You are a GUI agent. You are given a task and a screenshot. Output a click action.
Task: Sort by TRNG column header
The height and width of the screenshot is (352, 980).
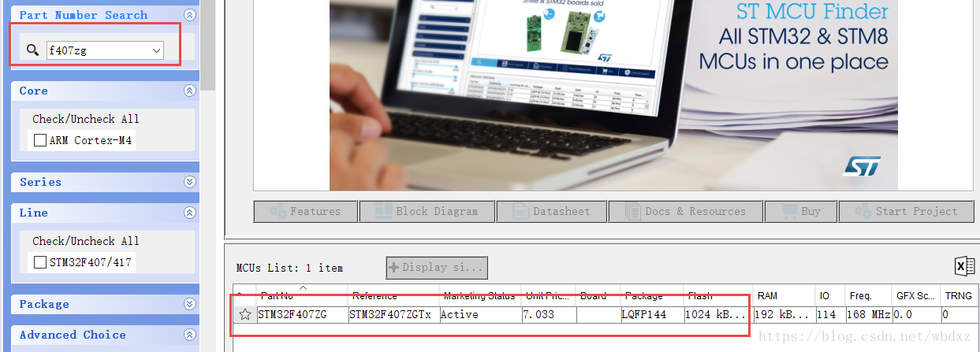point(960,296)
